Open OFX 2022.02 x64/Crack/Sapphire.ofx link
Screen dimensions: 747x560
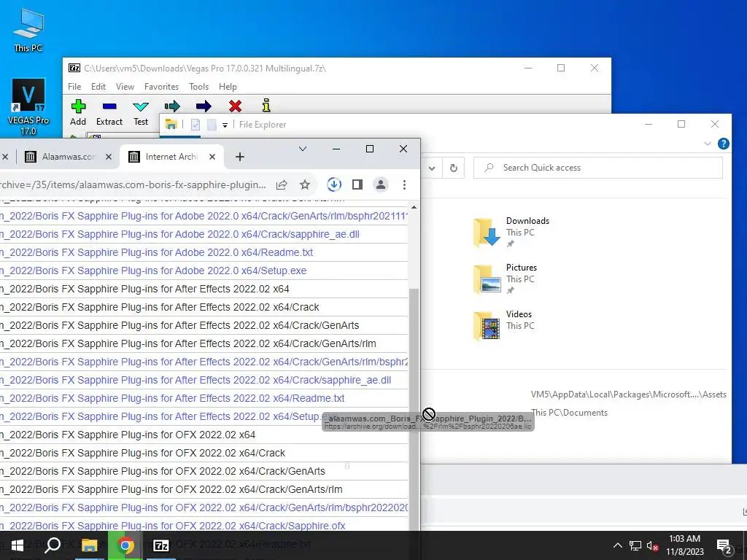tap(172, 526)
